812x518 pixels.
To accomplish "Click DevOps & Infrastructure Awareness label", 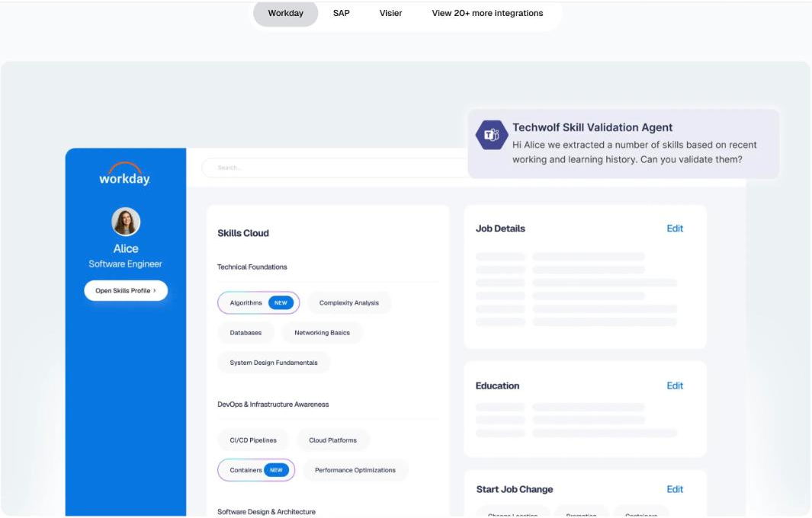I will coord(273,404).
